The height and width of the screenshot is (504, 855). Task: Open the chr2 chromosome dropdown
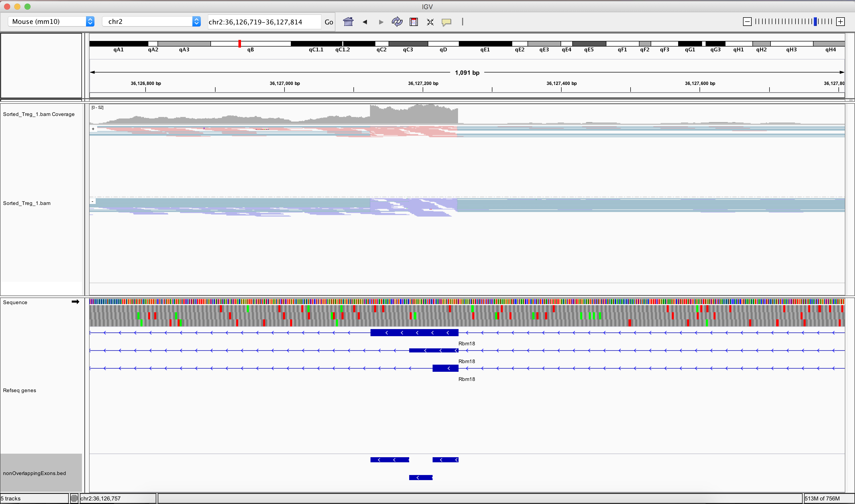[x=151, y=21]
